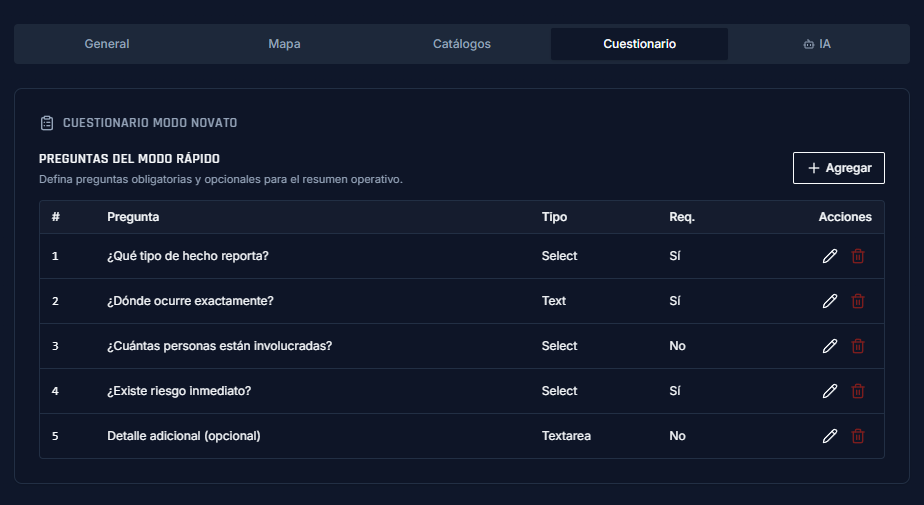The image size is (924, 505).
Task: Click the 'CUESTIONARIO MODO NOVATO' title
Action: coord(150,123)
